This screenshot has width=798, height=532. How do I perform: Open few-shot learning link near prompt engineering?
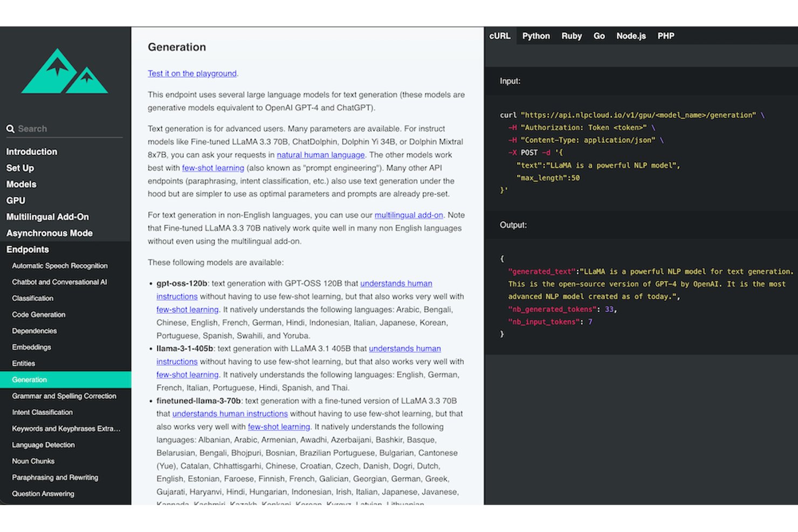[x=213, y=168]
